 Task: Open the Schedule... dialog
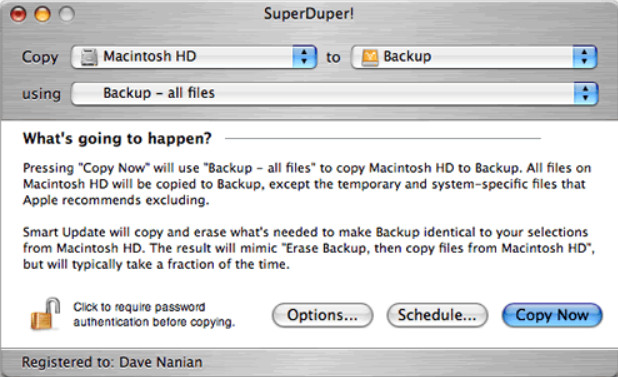(437, 315)
